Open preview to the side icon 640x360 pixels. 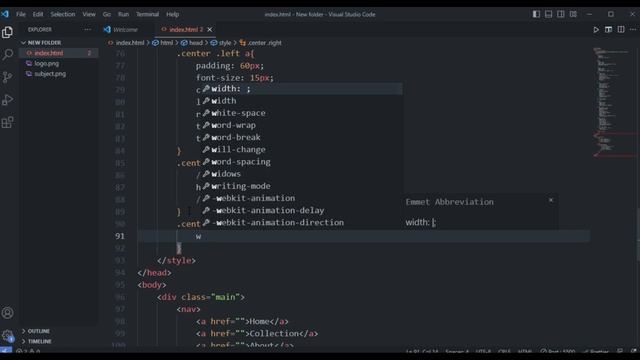608,29
